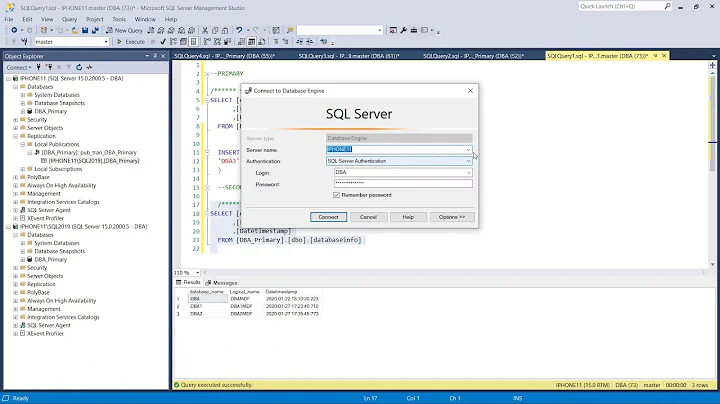Click the Execute button

click(x=131, y=42)
